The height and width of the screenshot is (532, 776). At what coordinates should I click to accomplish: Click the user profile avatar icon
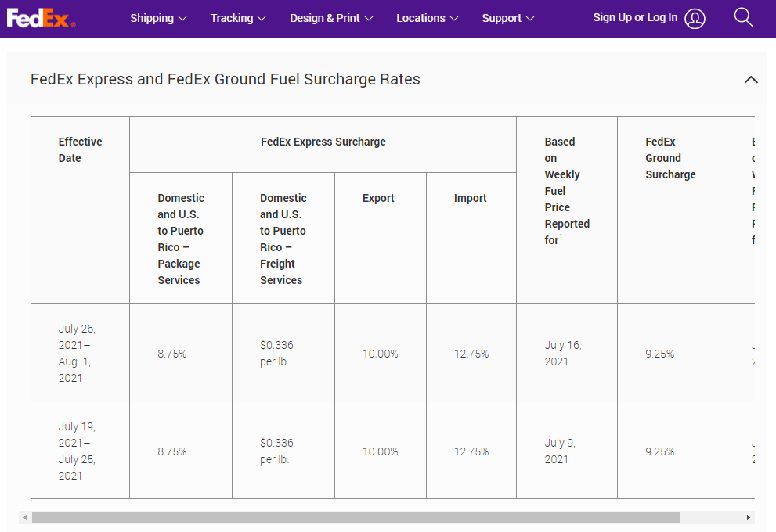[695, 19]
